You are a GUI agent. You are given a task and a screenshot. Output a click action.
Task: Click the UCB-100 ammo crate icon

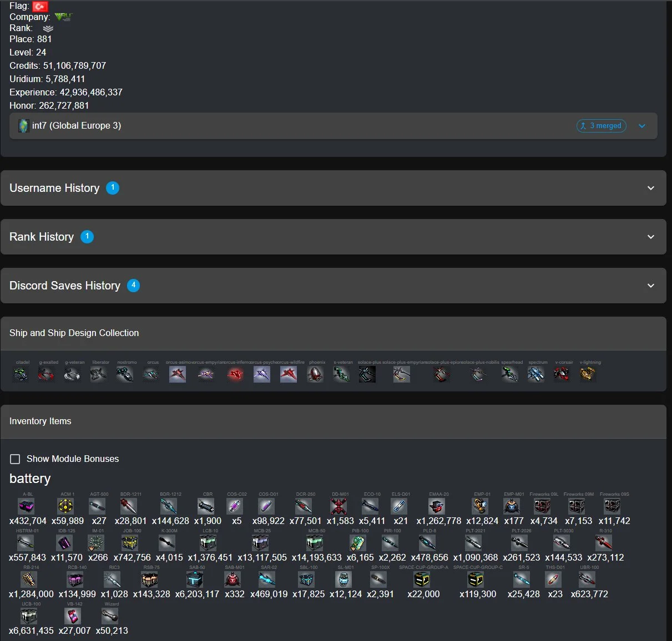tap(29, 616)
